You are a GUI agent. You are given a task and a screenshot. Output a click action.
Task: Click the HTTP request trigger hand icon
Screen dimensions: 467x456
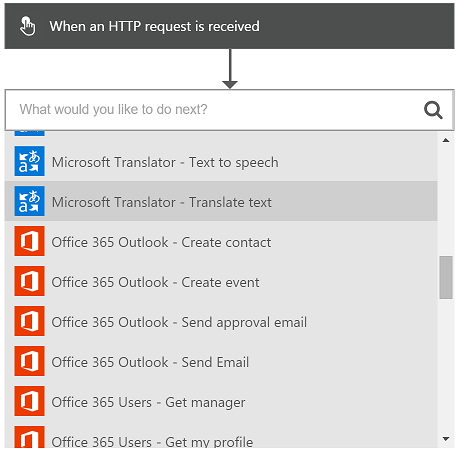click(x=27, y=26)
